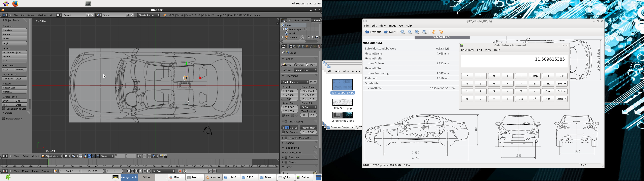This screenshot has height=181, width=644.
Task: Select the scale manipulator icon
Action: (x=97, y=156)
